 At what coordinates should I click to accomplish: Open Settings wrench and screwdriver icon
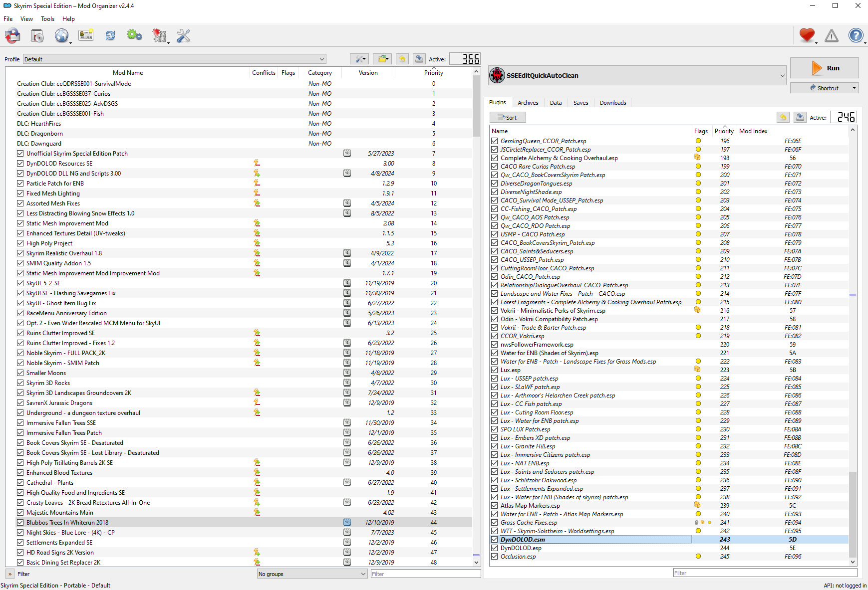(184, 36)
